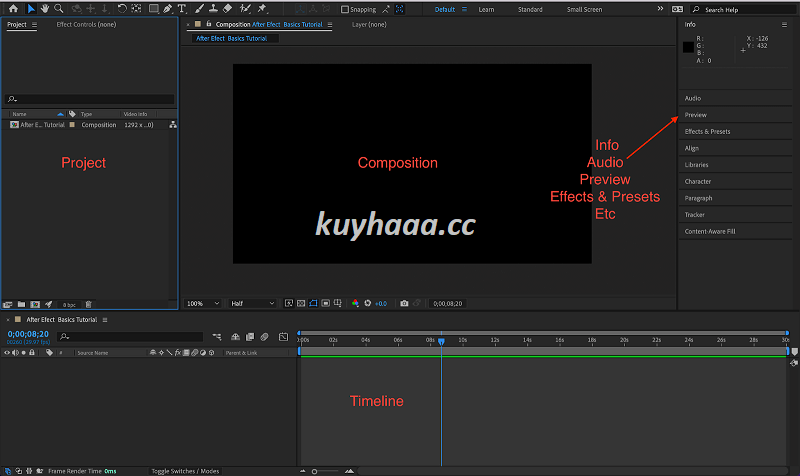Select the Eraser tool

(228, 9)
